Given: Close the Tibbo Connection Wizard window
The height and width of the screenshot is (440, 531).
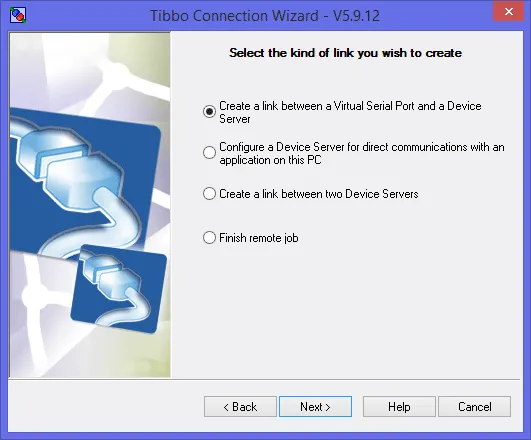Looking at the screenshot, I should (x=508, y=12).
